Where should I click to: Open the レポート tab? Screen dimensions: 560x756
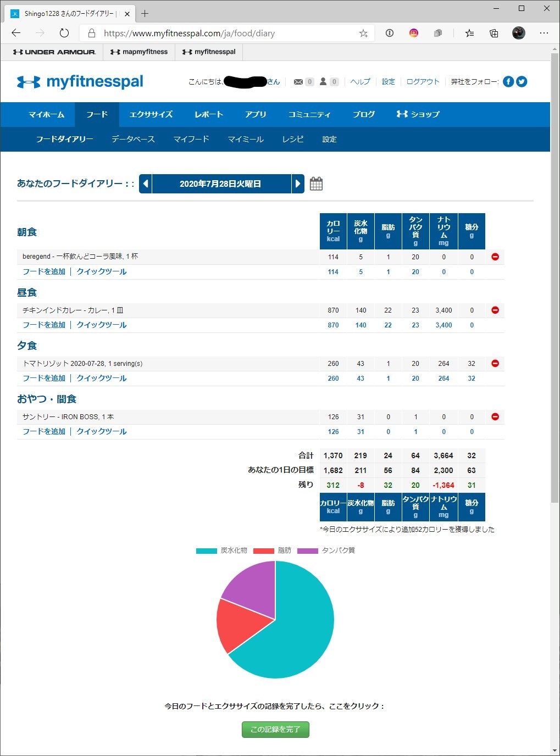(x=209, y=114)
